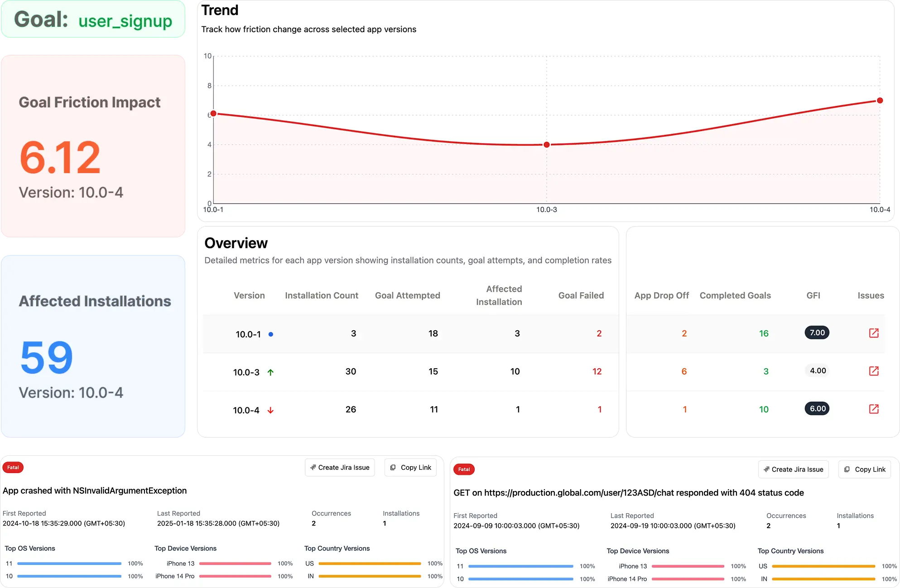Click the GFI column header

(813, 296)
